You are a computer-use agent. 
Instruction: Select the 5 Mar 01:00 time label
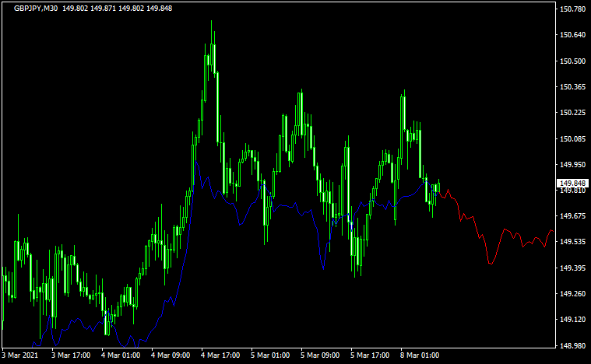(x=270, y=355)
